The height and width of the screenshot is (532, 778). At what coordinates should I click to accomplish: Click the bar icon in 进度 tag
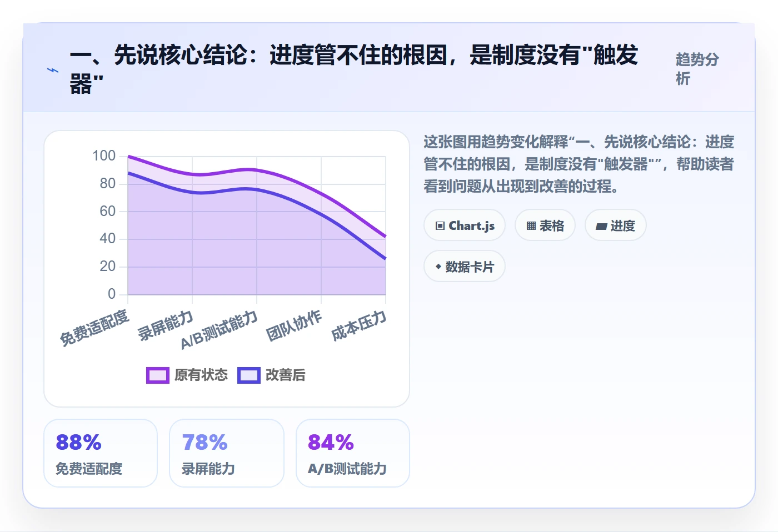[601, 226]
